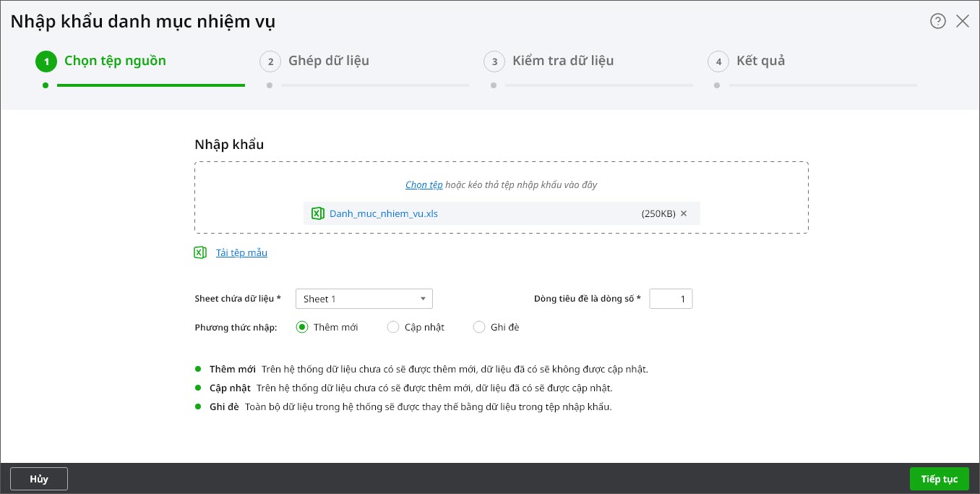Image resolution: width=980 pixels, height=494 pixels.
Task: Open the Sheet chứa dữ liệu dropdown
Action: pyautogui.click(x=364, y=299)
